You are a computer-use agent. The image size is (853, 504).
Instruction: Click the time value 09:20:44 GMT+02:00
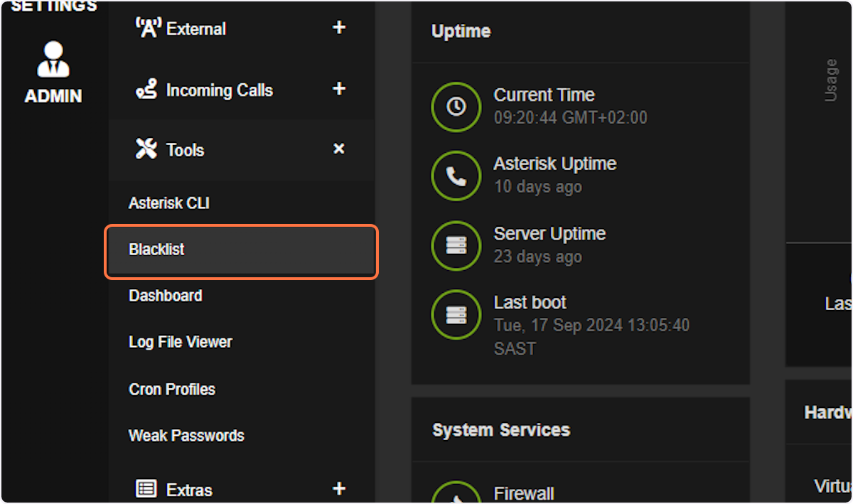(570, 118)
